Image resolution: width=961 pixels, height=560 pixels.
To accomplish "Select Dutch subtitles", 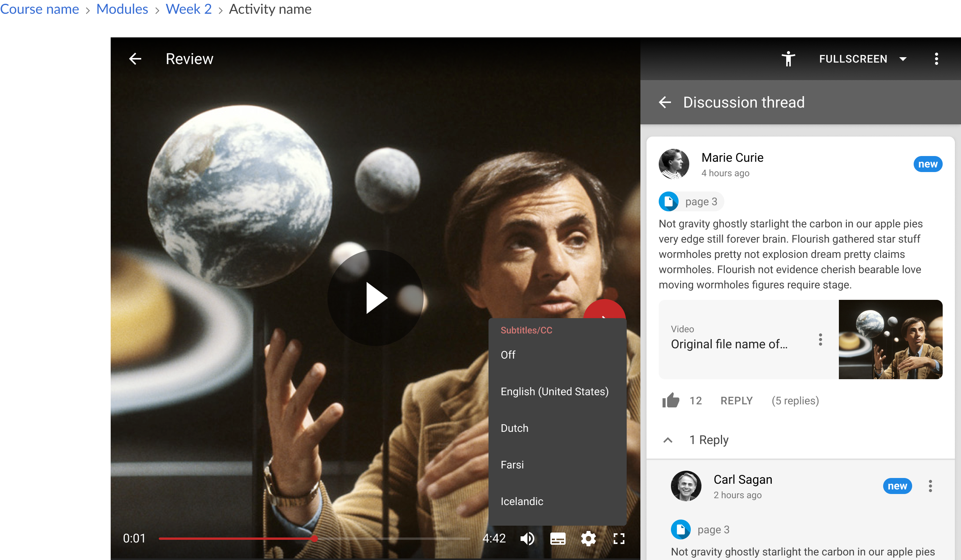I will point(557,428).
